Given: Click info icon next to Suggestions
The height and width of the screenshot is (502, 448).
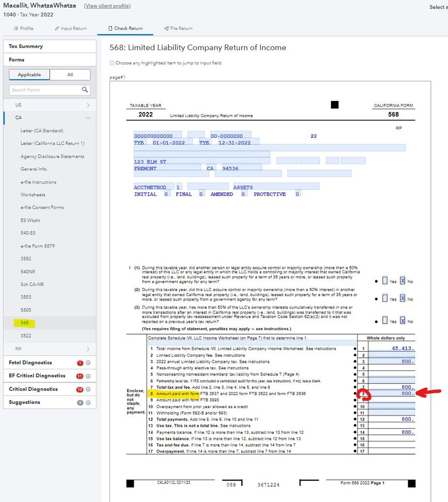Looking at the screenshot, I should pos(88,403).
